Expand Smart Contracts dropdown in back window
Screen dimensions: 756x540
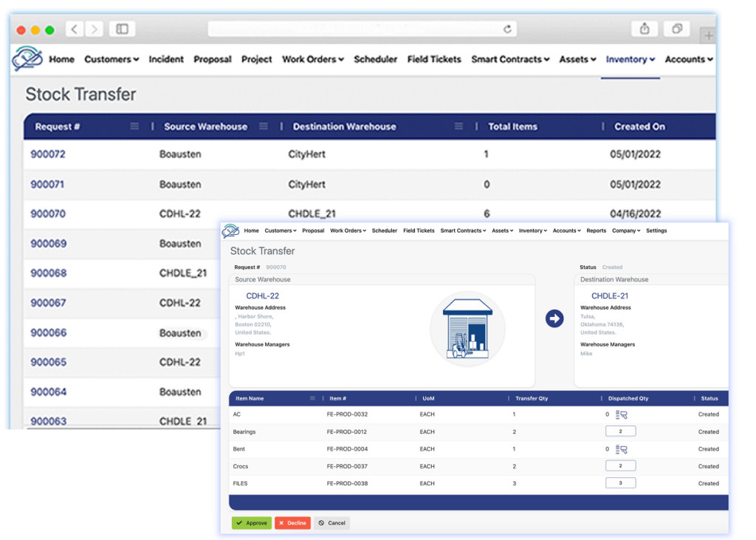(510, 59)
